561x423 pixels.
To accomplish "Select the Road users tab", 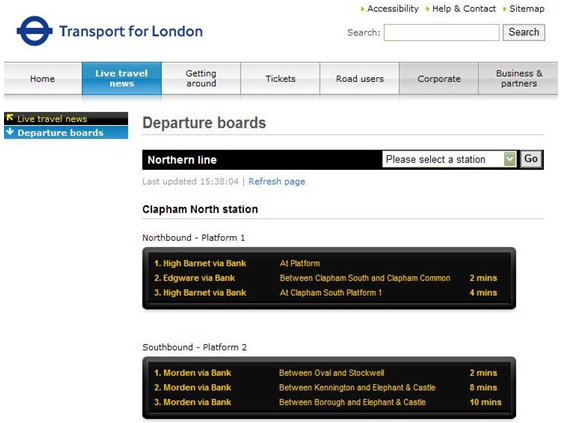I will (360, 78).
